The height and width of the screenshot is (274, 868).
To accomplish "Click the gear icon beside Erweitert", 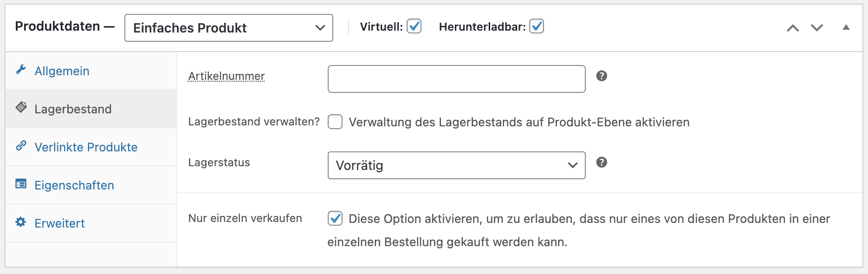I will [x=21, y=222].
